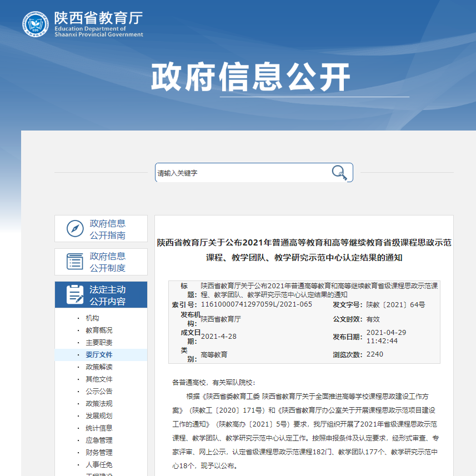Open the 公示公告 section
This screenshot has height=476, width=476.
[x=99, y=392]
